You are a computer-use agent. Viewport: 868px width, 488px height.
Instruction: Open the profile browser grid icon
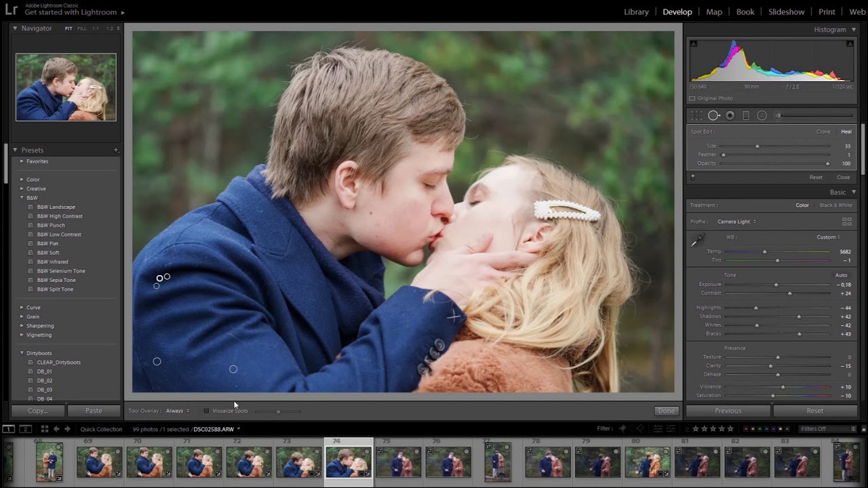point(846,222)
